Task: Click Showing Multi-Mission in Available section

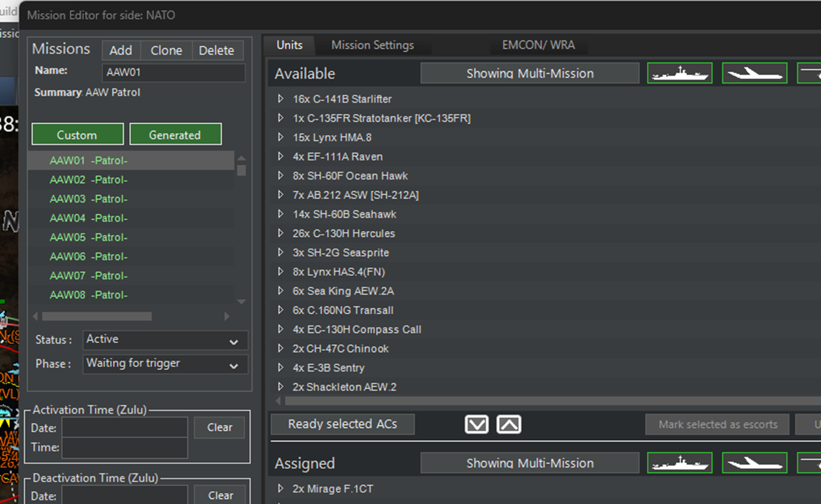Action: pyautogui.click(x=530, y=73)
